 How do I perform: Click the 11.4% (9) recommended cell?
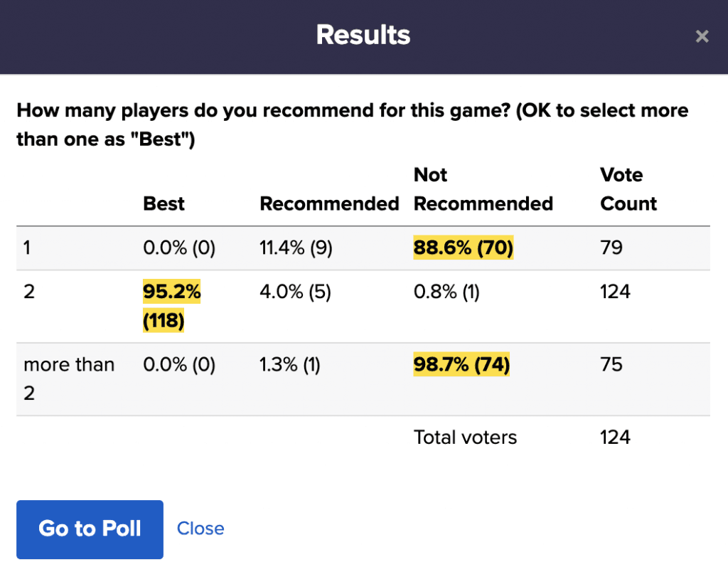click(x=296, y=248)
